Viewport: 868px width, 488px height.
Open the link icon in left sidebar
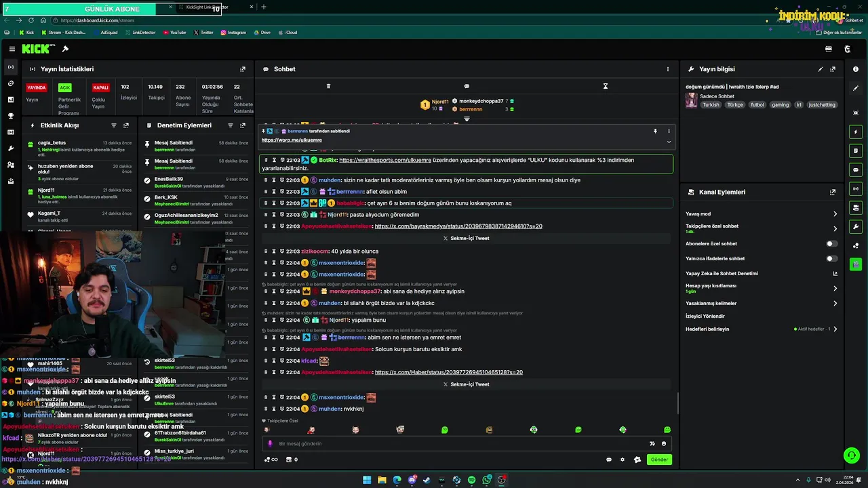tap(10, 83)
